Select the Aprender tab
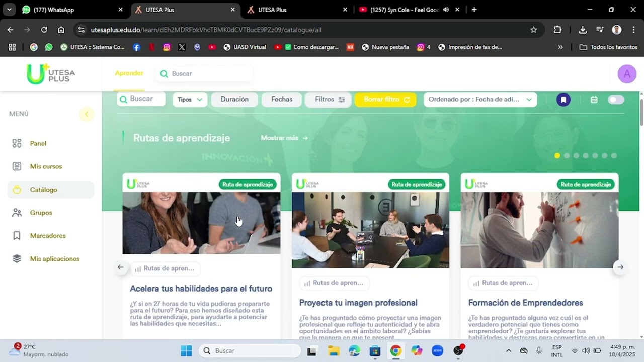 click(129, 73)
